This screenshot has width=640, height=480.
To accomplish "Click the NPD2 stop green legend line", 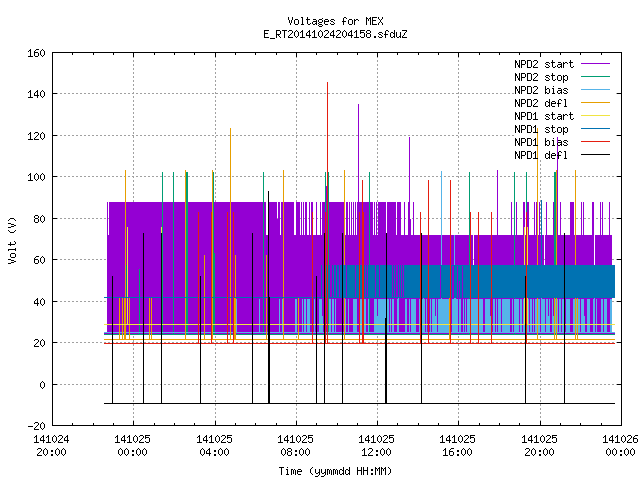I will click(x=595, y=77).
